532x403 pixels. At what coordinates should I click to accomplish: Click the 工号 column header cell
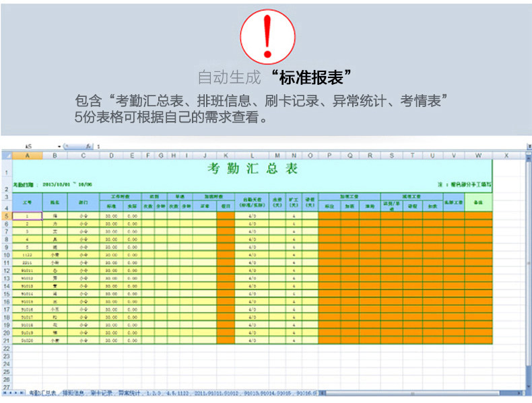click(x=28, y=203)
